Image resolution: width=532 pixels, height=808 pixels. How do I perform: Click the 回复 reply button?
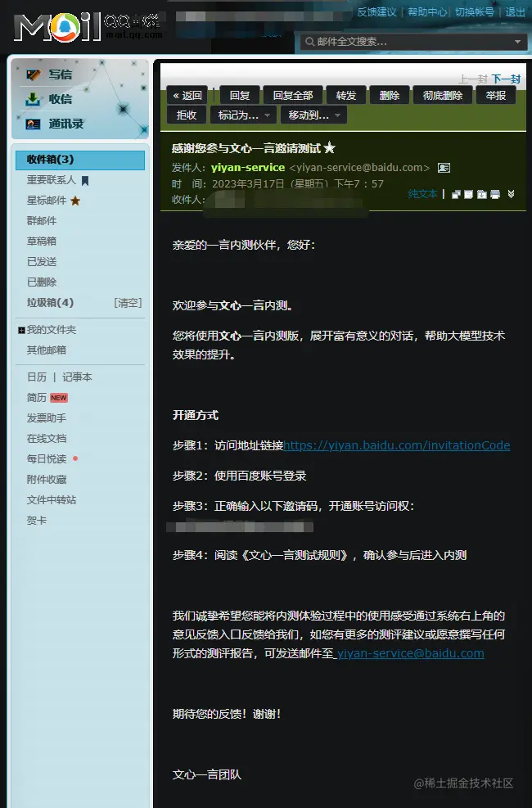point(240,95)
